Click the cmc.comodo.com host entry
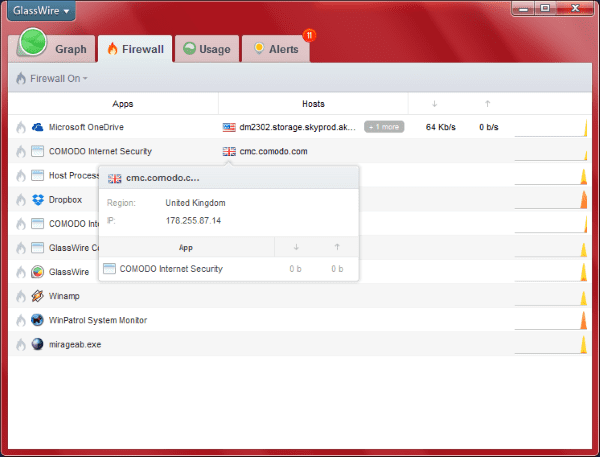The height and width of the screenshot is (457, 600). 273,152
